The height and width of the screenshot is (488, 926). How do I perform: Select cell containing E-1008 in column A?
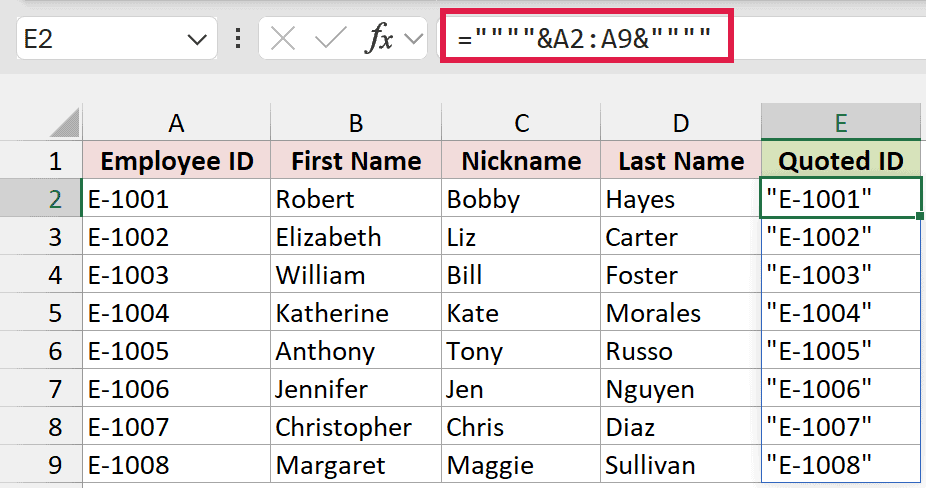pyautogui.click(x=176, y=464)
